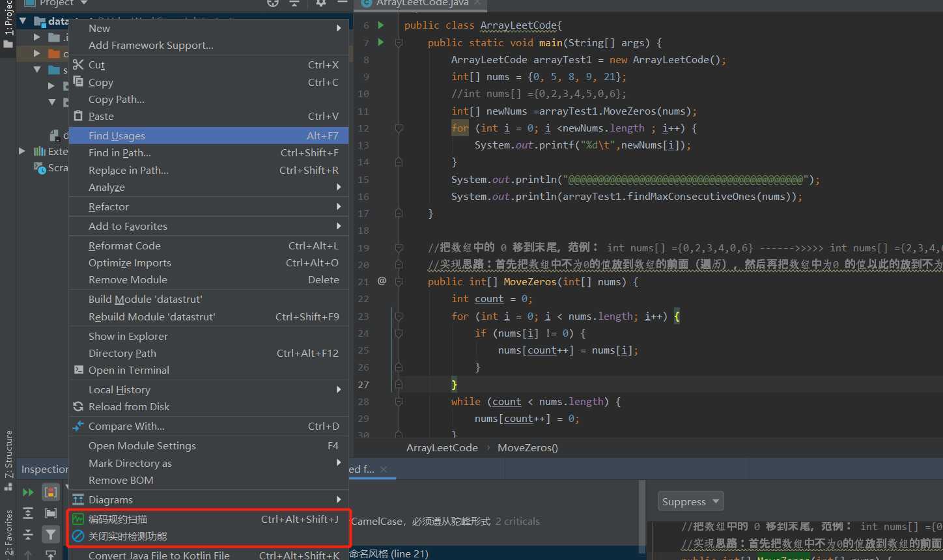Click the Cut scissors icon in context menu

[78, 64]
